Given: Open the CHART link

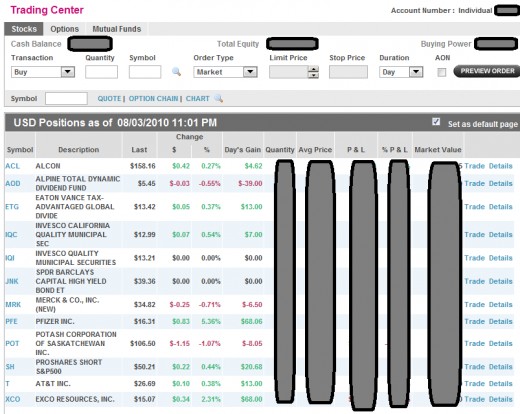Looking at the screenshot, I should point(198,99).
